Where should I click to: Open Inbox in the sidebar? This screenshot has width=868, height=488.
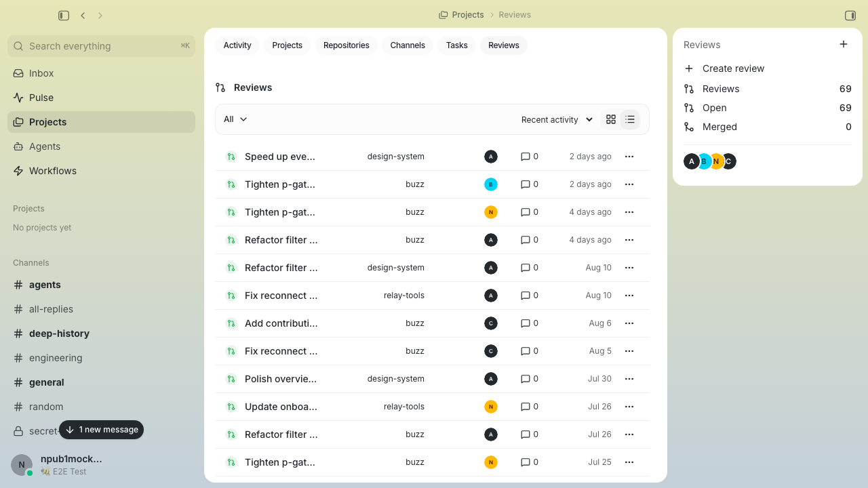click(x=102, y=73)
